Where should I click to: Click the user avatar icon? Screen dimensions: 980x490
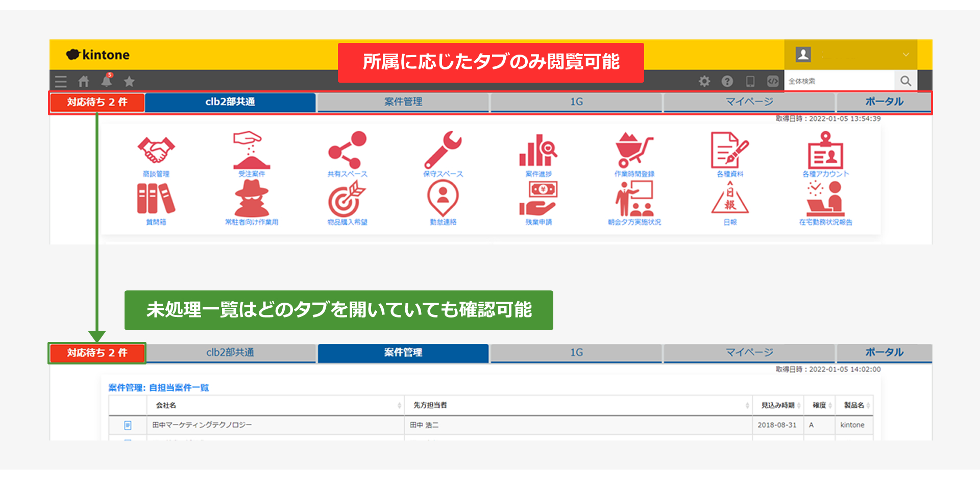(x=803, y=54)
